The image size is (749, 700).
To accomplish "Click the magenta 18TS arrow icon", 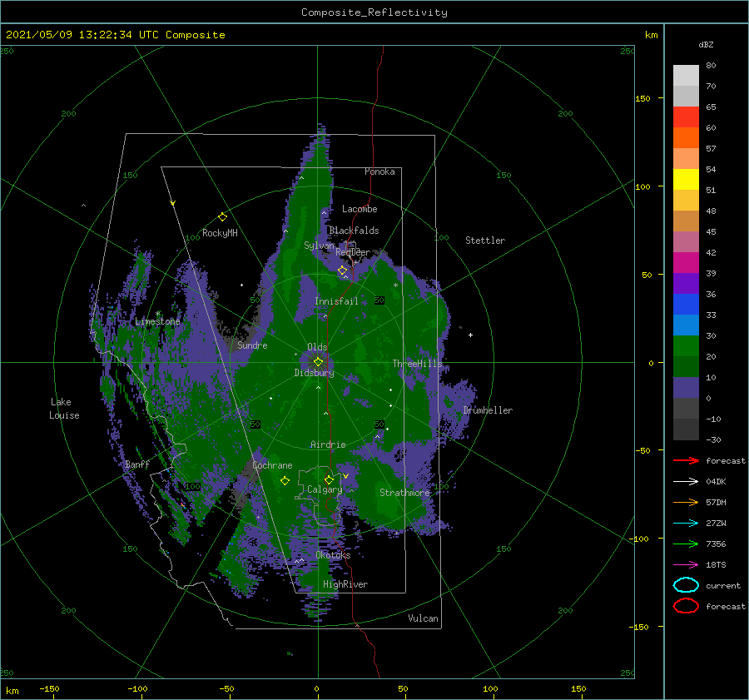I will point(686,565).
